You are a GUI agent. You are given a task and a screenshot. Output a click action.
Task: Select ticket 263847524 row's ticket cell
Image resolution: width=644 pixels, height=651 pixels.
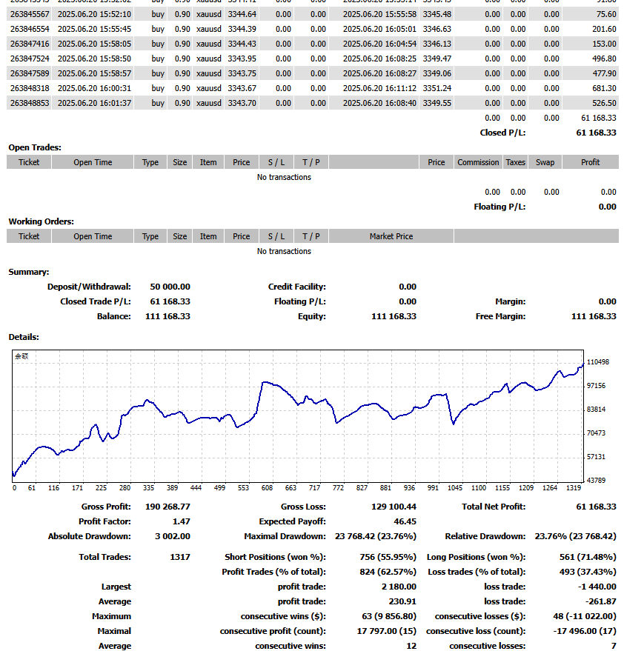30,59
